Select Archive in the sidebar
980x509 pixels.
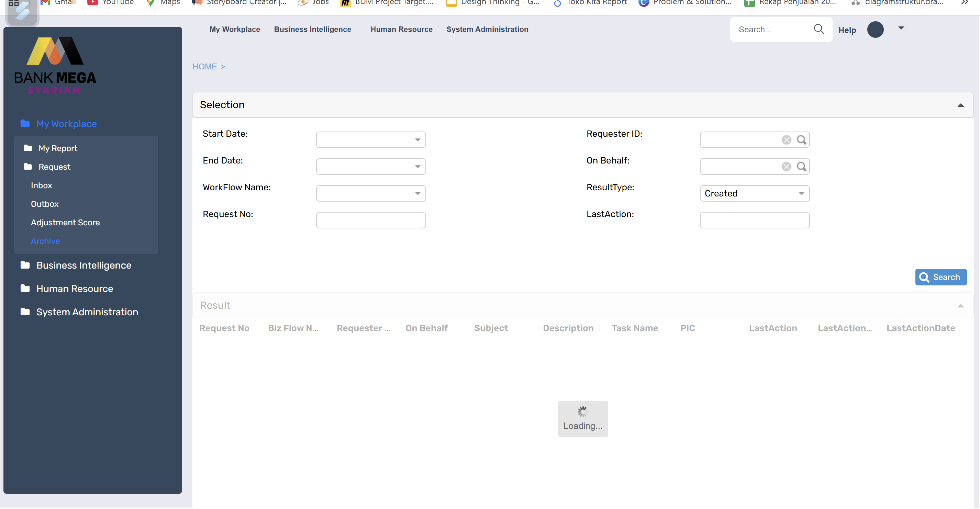click(x=45, y=241)
